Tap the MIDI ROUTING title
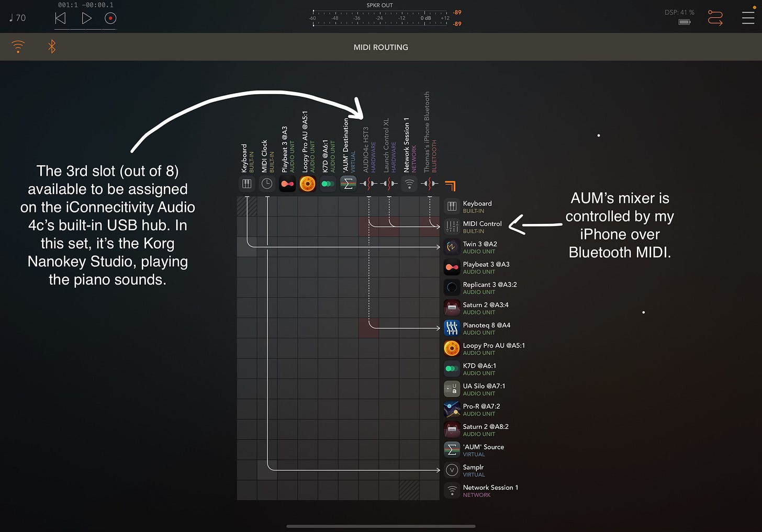Screen dimensions: 762x532 click(380, 47)
